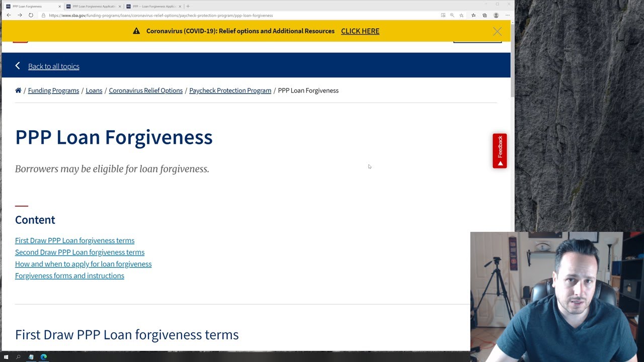Dismiss the yellow COVID-19 banner with X
The width and height of the screenshot is (644, 362).
(497, 31)
